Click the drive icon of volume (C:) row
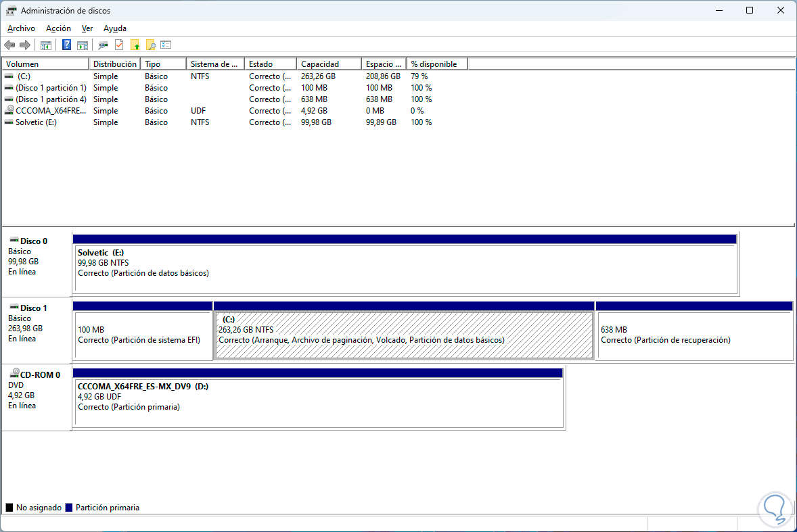Viewport: 797px width, 532px height. pyautogui.click(x=9, y=76)
